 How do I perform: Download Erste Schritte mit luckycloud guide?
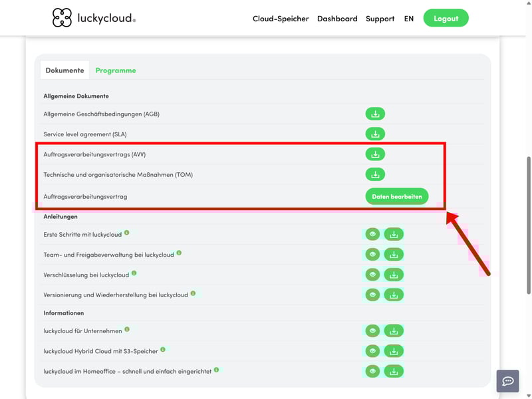(x=394, y=234)
